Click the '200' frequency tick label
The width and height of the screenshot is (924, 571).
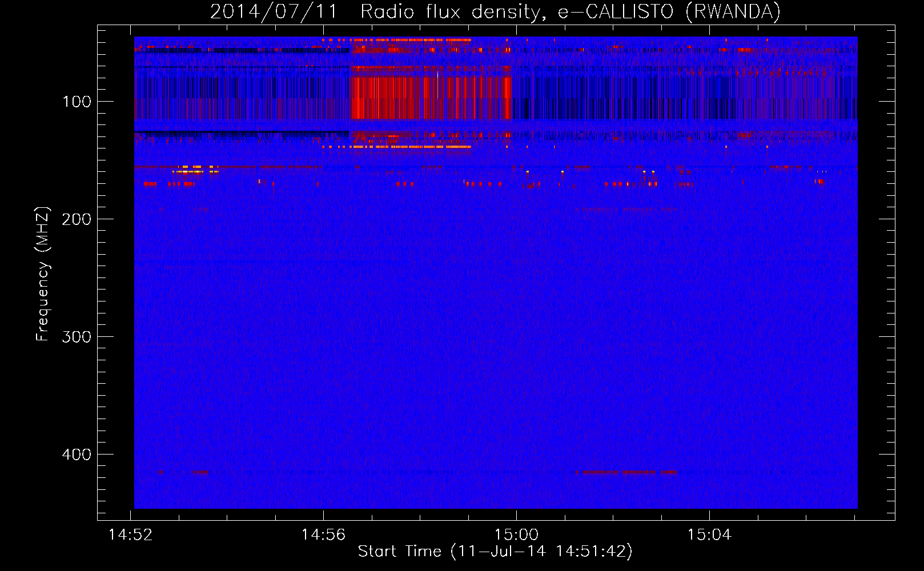[77, 219]
